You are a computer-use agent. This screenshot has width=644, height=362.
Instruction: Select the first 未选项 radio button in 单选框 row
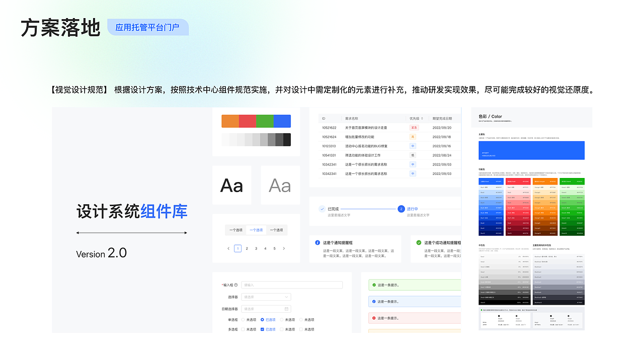243,320
